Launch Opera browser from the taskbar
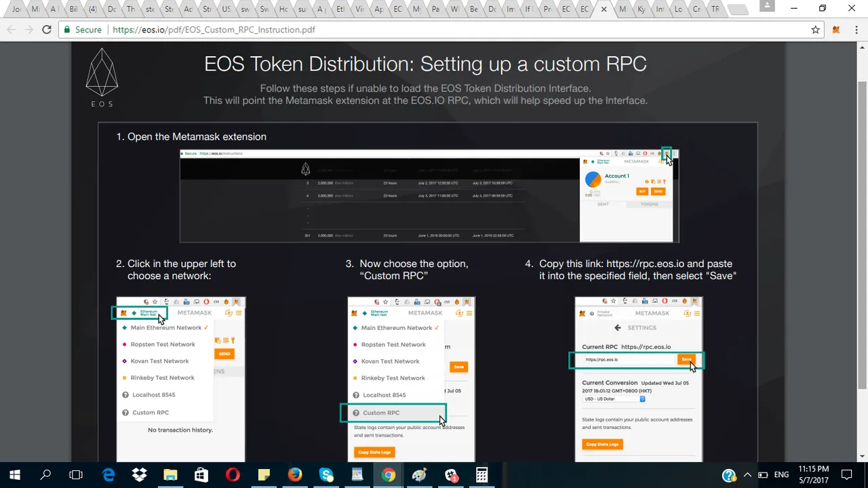 click(233, 475)
